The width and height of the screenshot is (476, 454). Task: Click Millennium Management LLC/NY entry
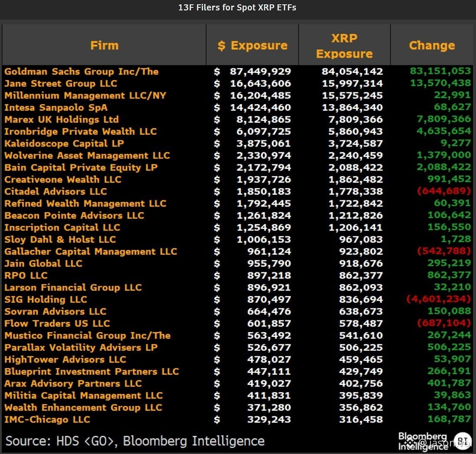85,95
